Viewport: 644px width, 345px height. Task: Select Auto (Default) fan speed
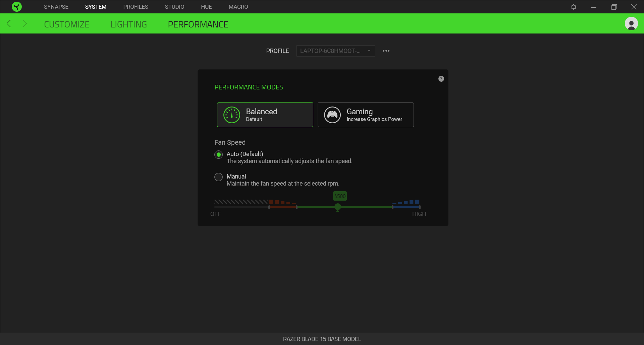218,154
